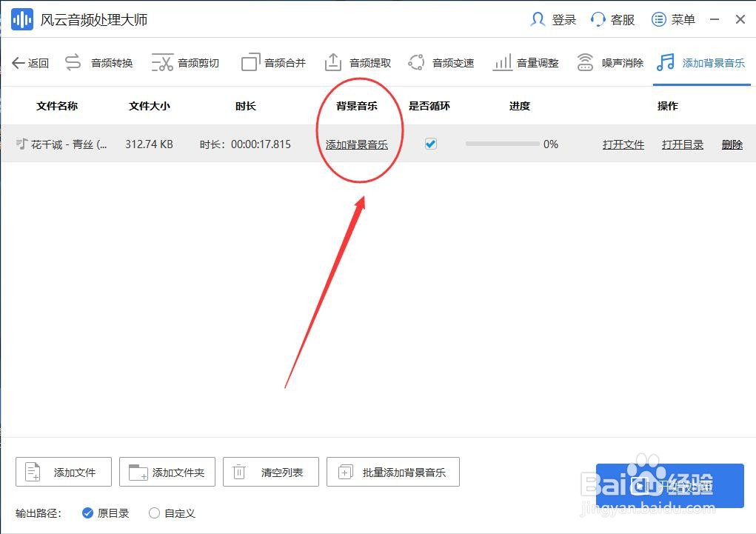Click the batch add plus icon
Image resolution: width=756 pixels, height=534 pixels.
point(345,473)
